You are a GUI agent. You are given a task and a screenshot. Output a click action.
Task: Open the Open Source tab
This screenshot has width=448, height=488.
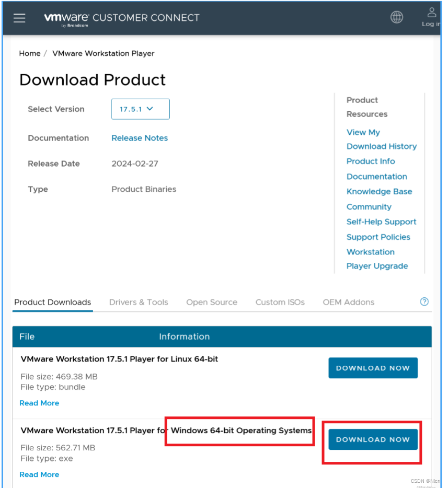[x=212, y=302]
